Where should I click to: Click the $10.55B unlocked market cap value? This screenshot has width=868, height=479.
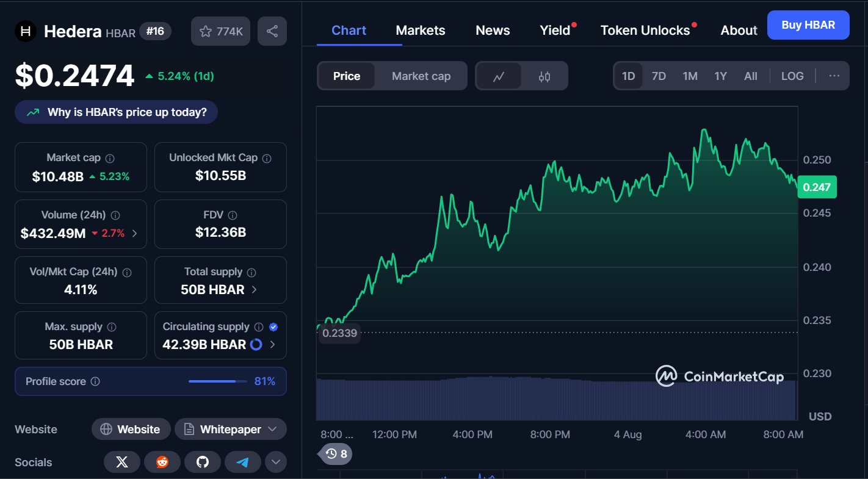[x=220, y=176]
